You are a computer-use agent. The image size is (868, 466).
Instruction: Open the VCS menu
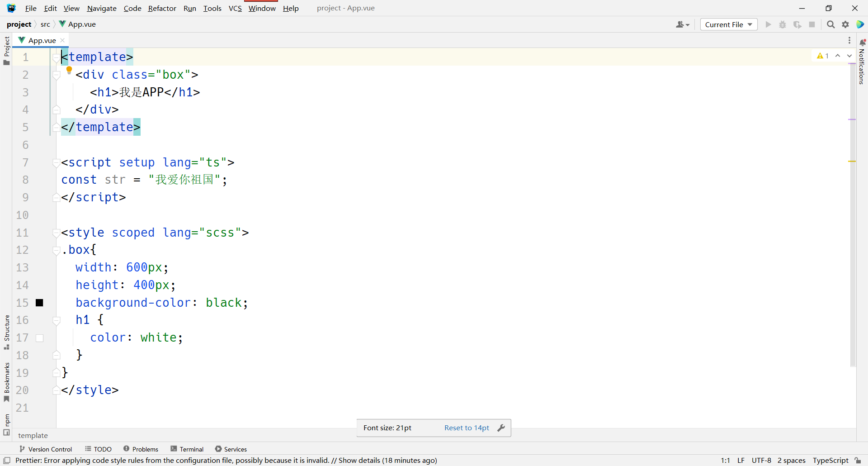pyautogui.click(x=235, y=8)
